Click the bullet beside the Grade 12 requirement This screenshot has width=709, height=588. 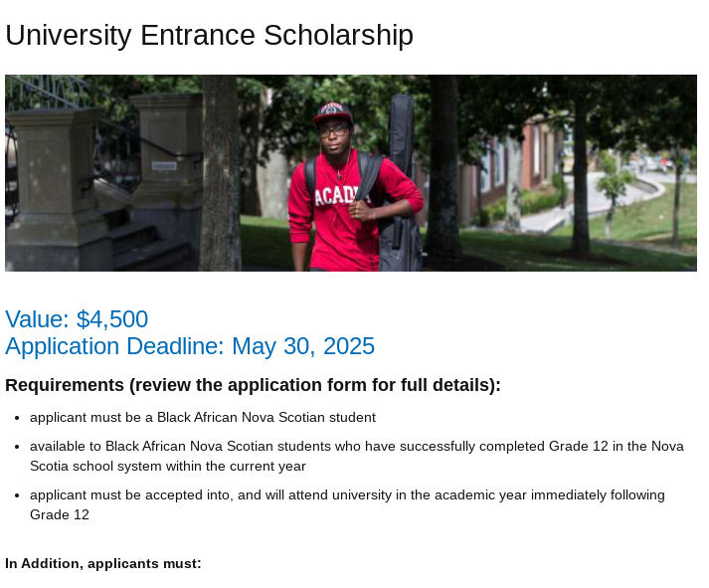click(16, 447)
